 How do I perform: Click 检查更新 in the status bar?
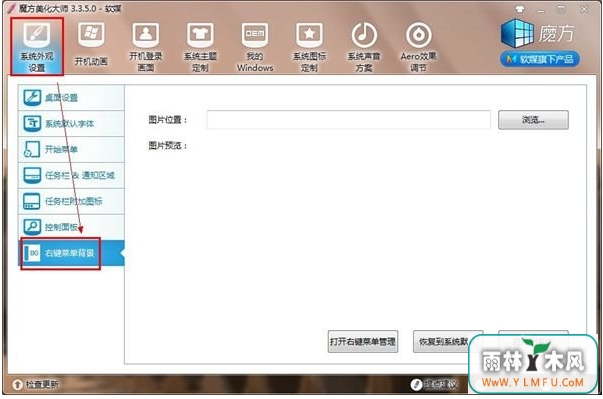tap(35, 384)
